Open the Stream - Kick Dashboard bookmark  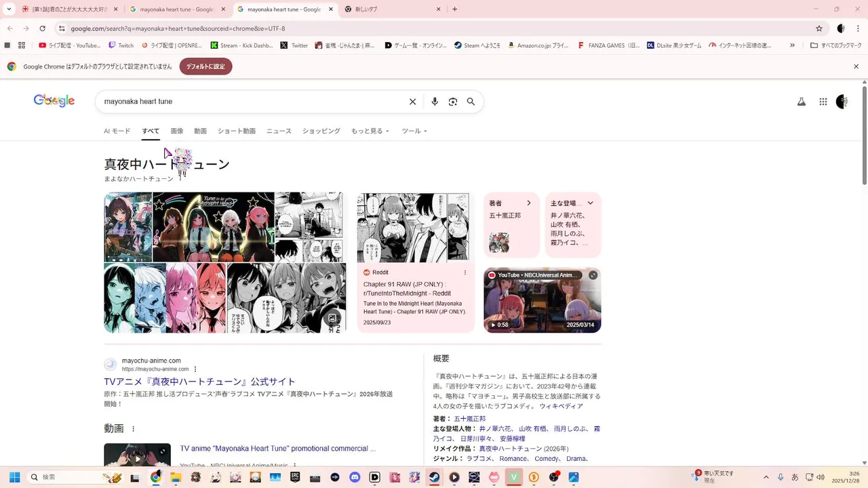pos(242,45)
